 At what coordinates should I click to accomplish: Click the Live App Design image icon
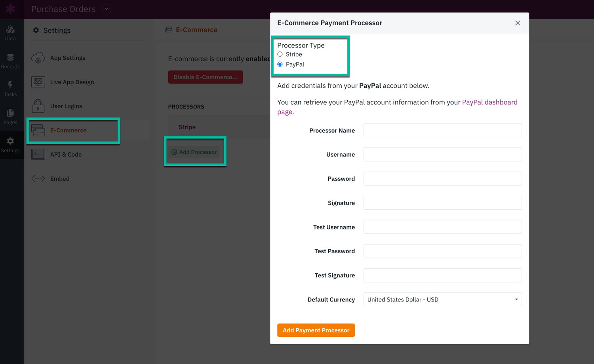pyautogui.click(x=38, y=82)
